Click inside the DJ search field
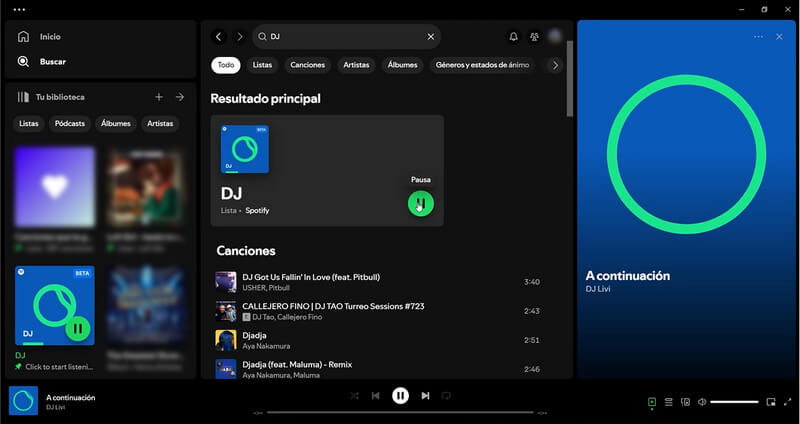Viewport: 800px width, 424px height. [346, 37]
